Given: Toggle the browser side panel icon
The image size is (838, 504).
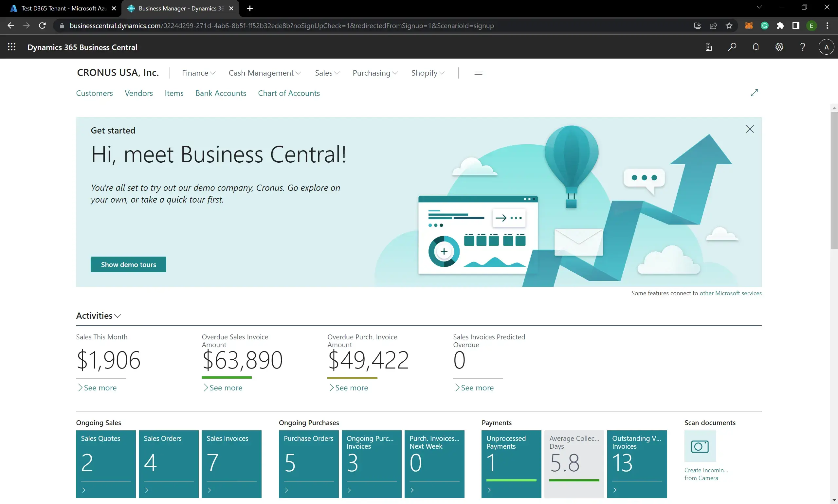Looking at the screenshot, I should pos(796,26).
